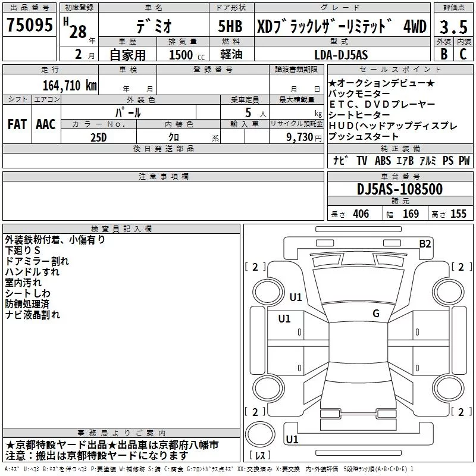Screen dimensions: 476x476
Task: Click the G windshield mark on diagram
Action: tap(376, 314)
